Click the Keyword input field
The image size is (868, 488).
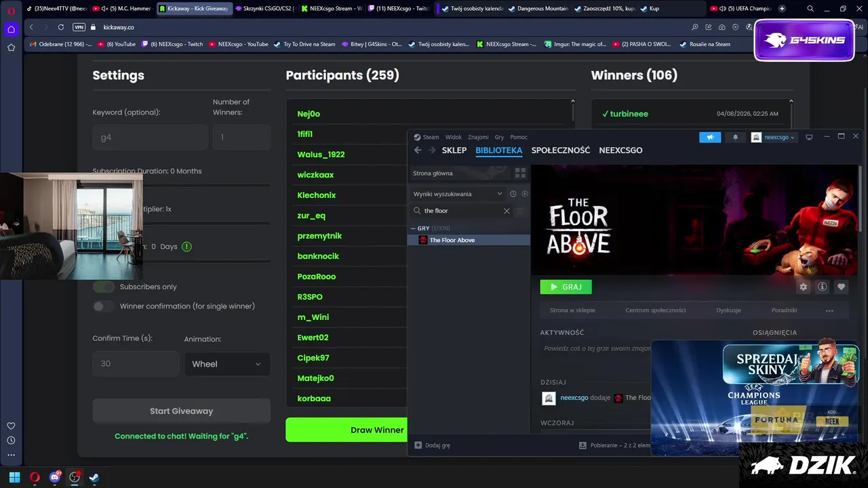[151, 137]
